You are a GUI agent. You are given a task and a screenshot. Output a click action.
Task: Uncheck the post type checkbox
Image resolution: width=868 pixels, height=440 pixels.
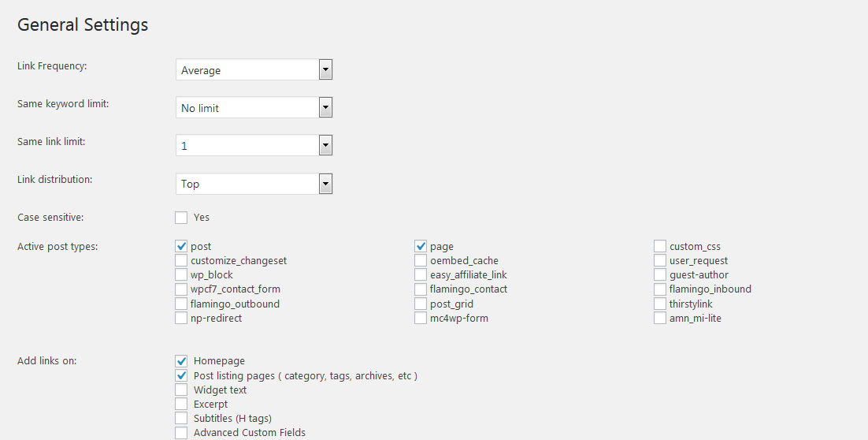182,247
